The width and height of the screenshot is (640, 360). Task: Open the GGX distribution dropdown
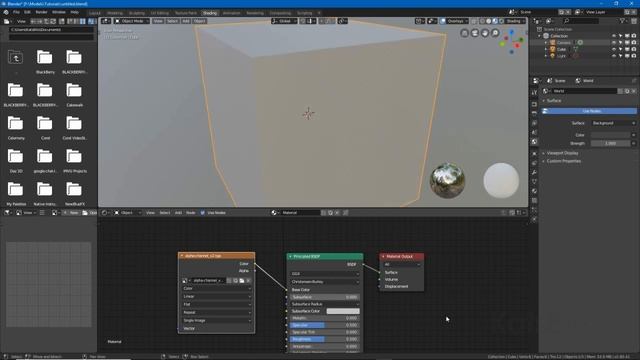tap(325, 274)
